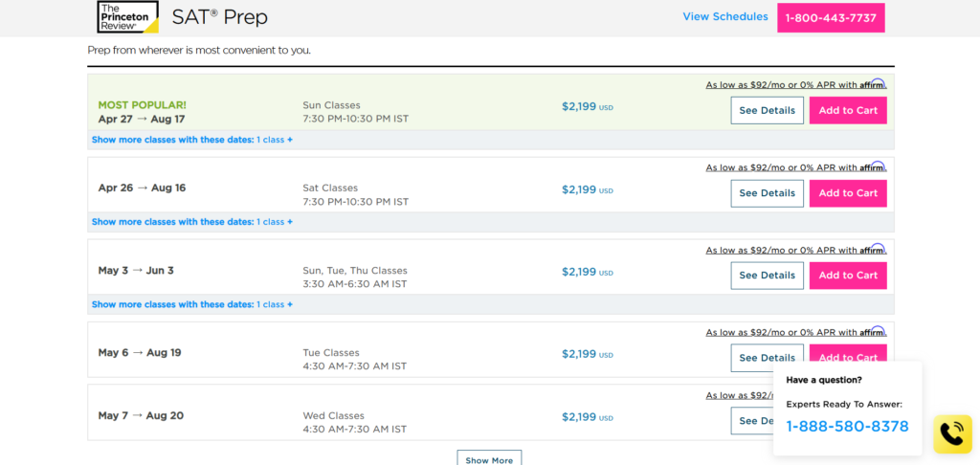
Task: See Details for May 7 Wed class
Action: (x=752, y=421)
